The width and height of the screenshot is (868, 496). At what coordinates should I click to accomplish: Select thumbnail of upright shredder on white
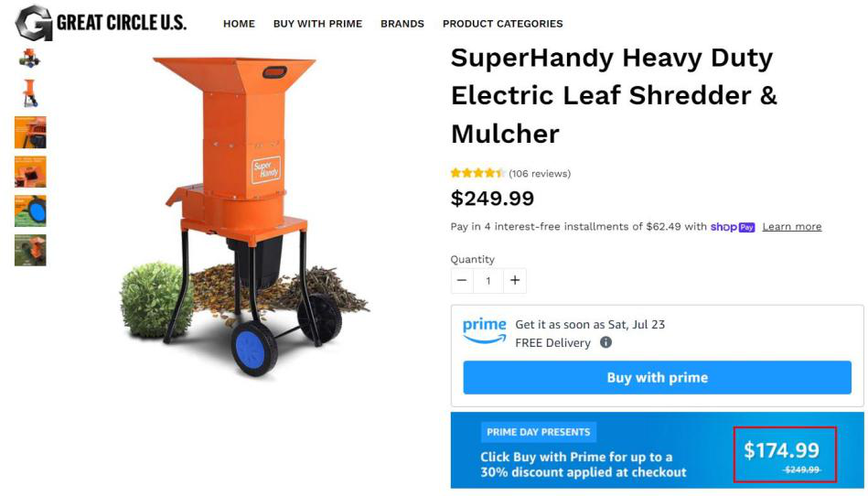[x=30, y=92]
